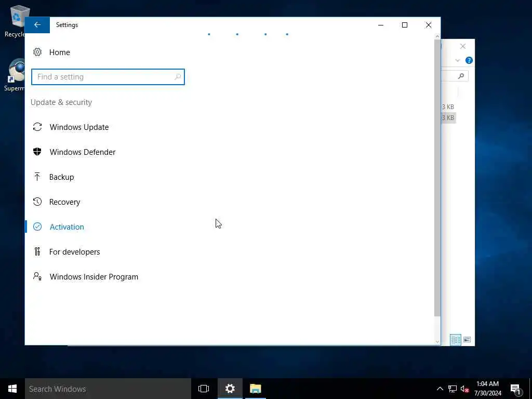Focus the Find a setting search box
Screen dimensions: 532x399
click(108, 77)
